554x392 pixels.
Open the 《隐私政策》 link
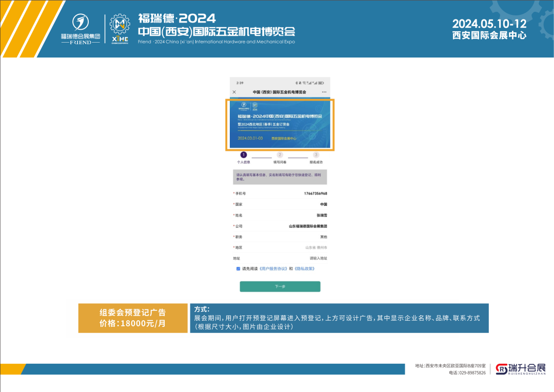coord(304,269)
